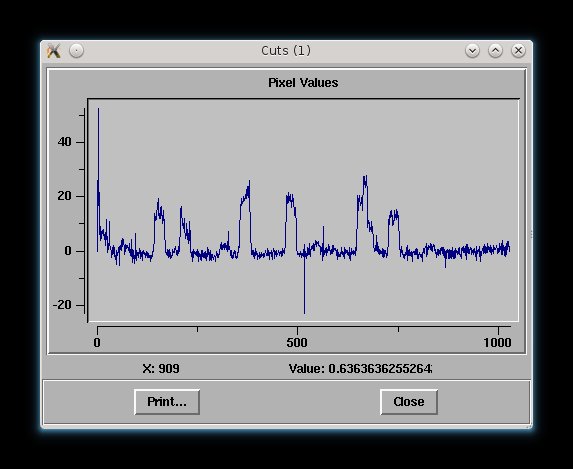The width and height of the screenshot is (573, 469).
Task: Click the X11 app icon in title bar
Action: [53, 50]
